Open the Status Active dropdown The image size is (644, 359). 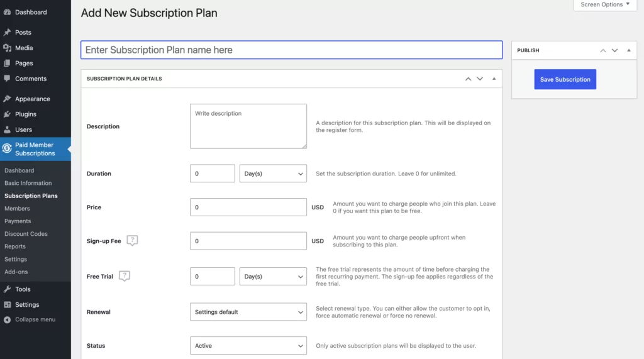pyautogui.click(x=248, y=345)
